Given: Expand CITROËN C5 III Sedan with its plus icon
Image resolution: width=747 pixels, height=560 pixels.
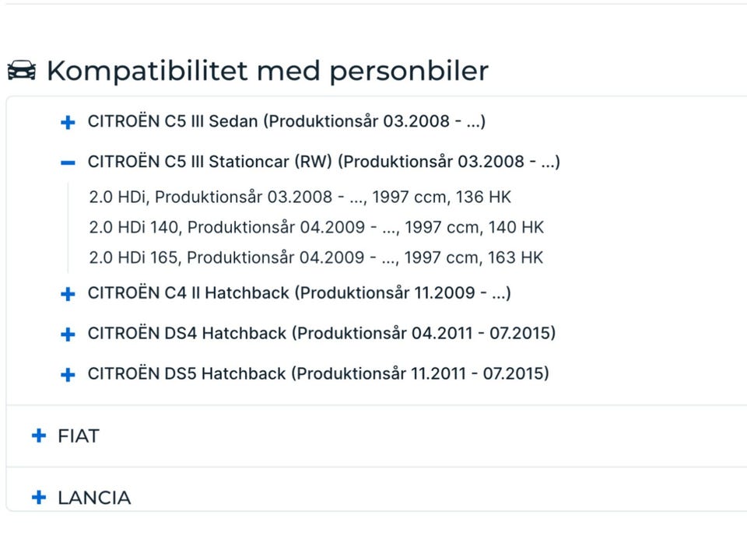Looking at the screenshot, I should (x=68, y=122).
